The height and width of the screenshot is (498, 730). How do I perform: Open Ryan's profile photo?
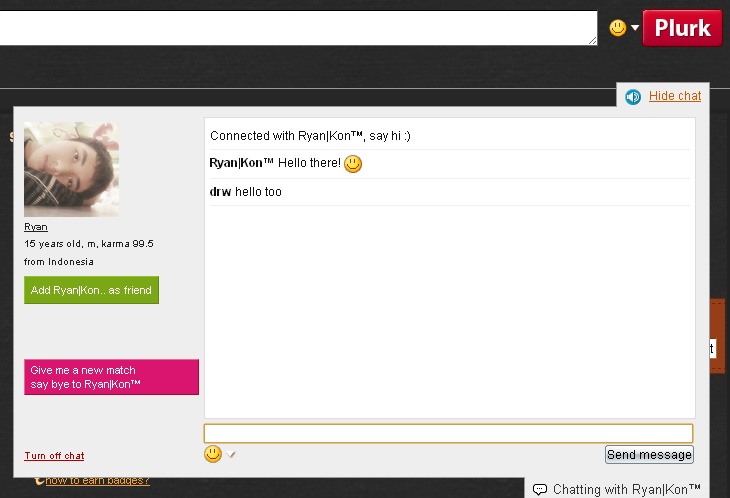point(71,169)
